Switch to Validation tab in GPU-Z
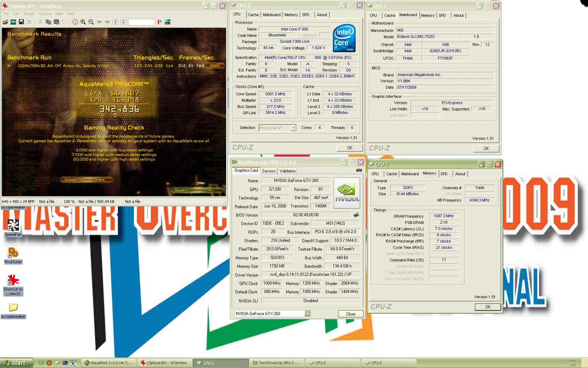This screenshot has width=588, height=368. point(288,171)
